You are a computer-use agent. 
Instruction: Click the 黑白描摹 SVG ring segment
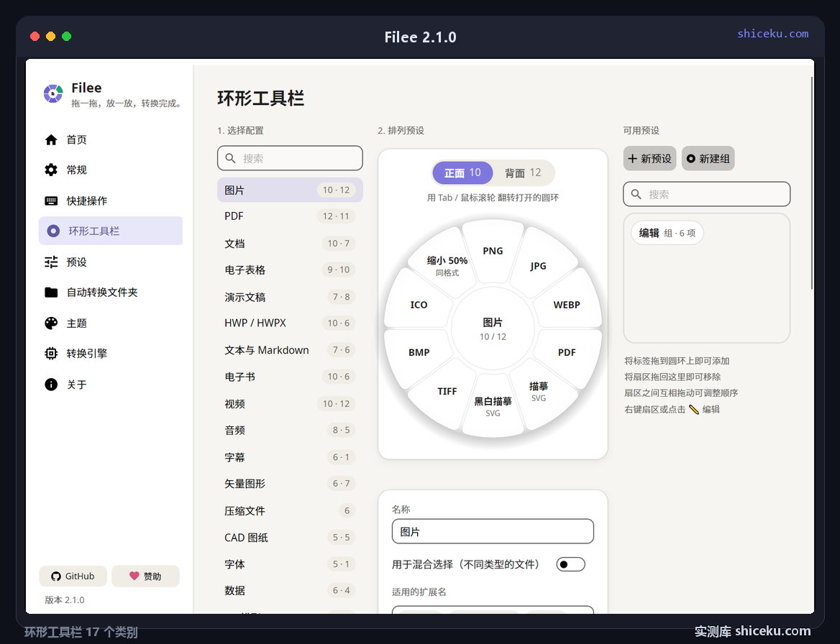point(493,406)
